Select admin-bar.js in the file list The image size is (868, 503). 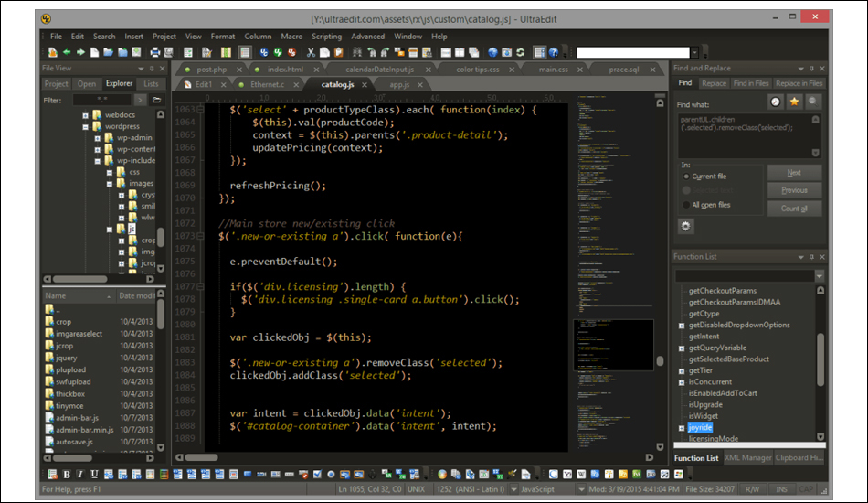coord(77,418)
